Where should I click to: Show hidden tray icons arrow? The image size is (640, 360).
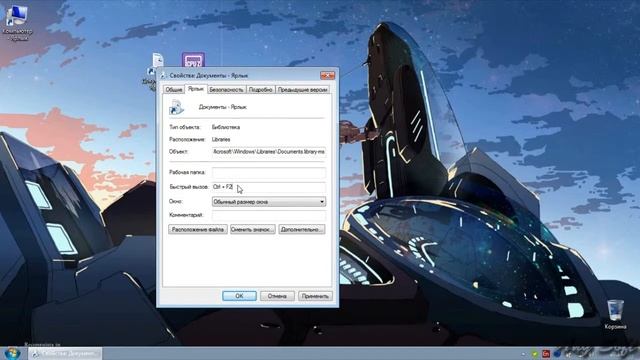tap(524, 354)
